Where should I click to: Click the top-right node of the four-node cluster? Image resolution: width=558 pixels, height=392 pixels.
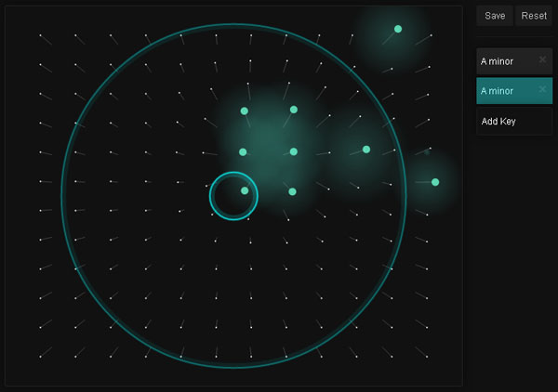(x=294, y=110)
